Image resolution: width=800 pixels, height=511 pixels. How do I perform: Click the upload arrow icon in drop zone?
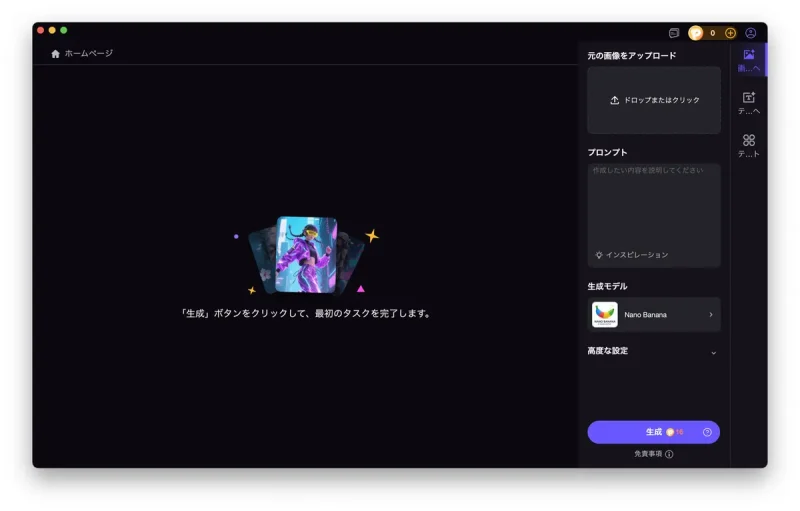click(x=614, y=101)
